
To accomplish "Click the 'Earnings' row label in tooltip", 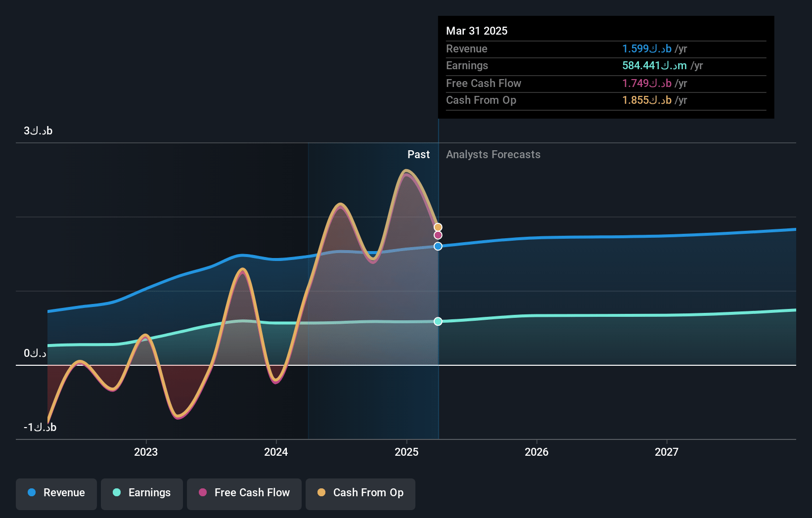I will click(x=467, y=65).
